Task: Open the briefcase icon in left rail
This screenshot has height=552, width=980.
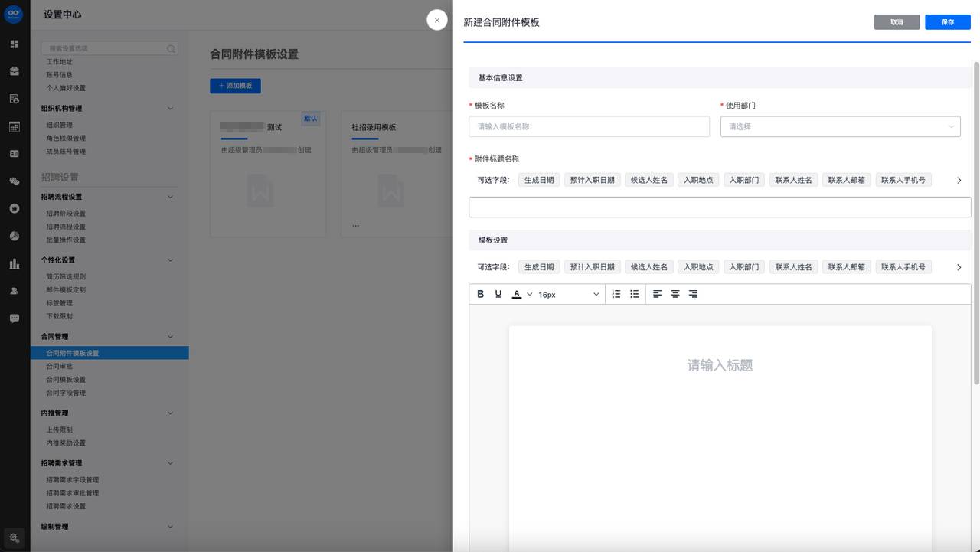Action: coord(15,71)
